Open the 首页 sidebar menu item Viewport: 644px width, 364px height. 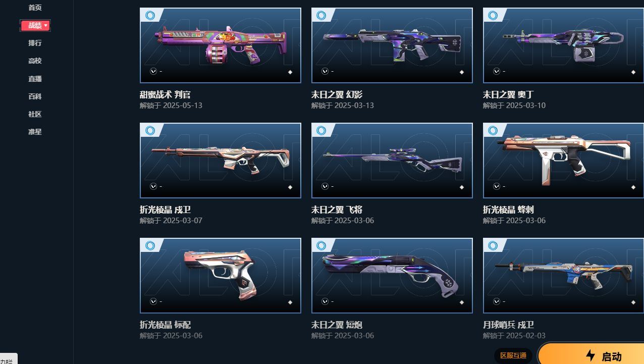click(x=35, y=8)
